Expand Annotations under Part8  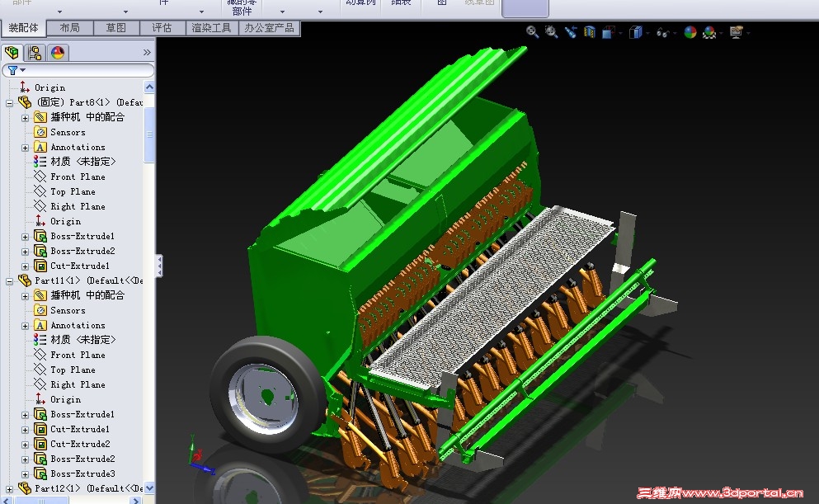coord(25,148)
